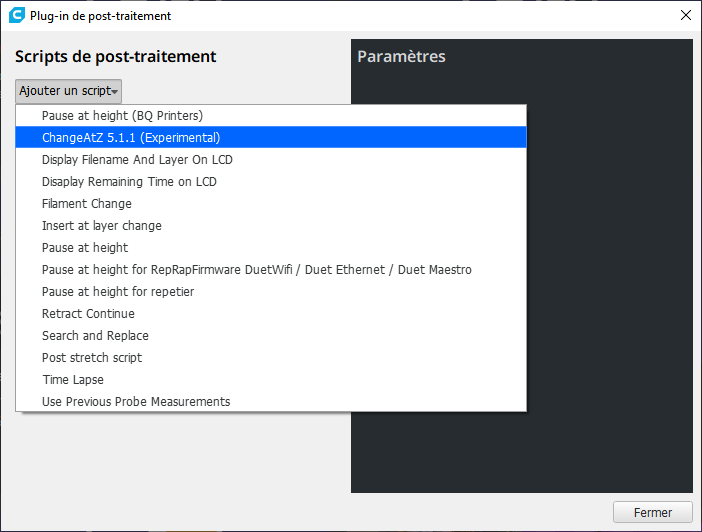Screen dimensions: 702x532
Task: Select Pause at height for RepRapFirmware Duet
Action: click(256, 270)
